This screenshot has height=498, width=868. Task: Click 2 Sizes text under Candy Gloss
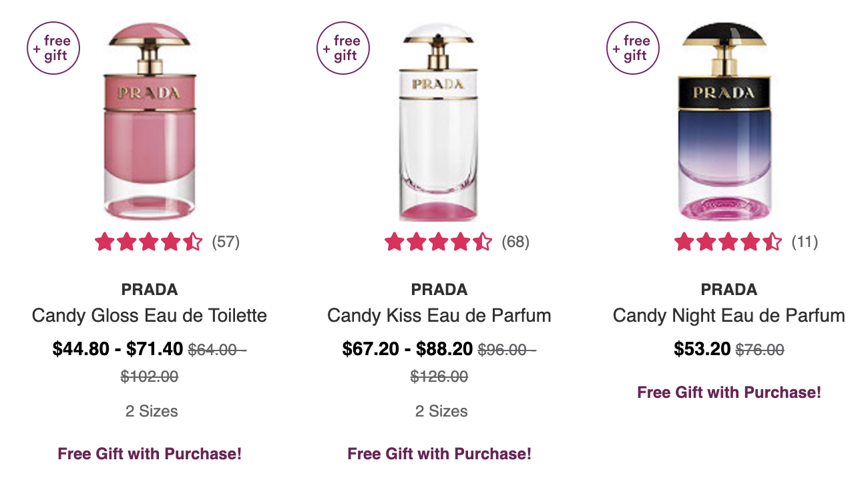[x=152, y=411]
